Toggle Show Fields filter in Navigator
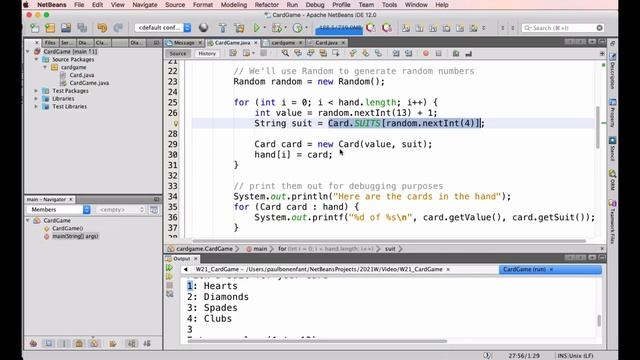640x360 pixels. point(49,344)
